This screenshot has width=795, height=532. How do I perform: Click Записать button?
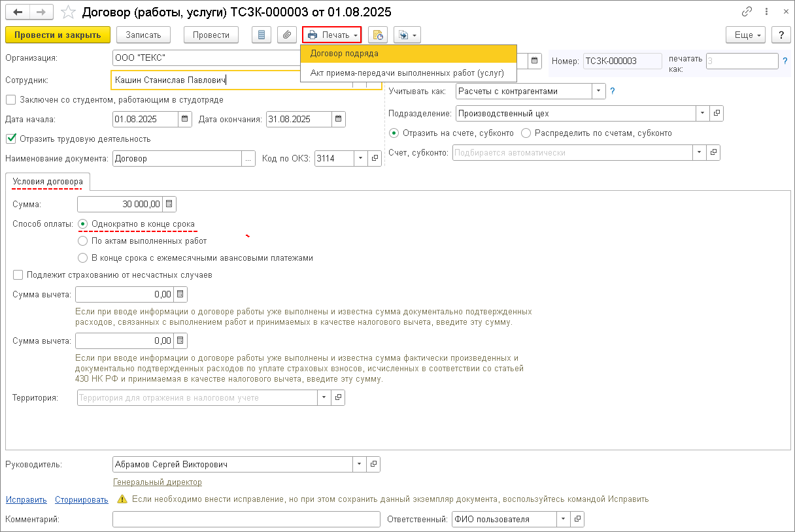pyautogui.click(x=143, y=35)
